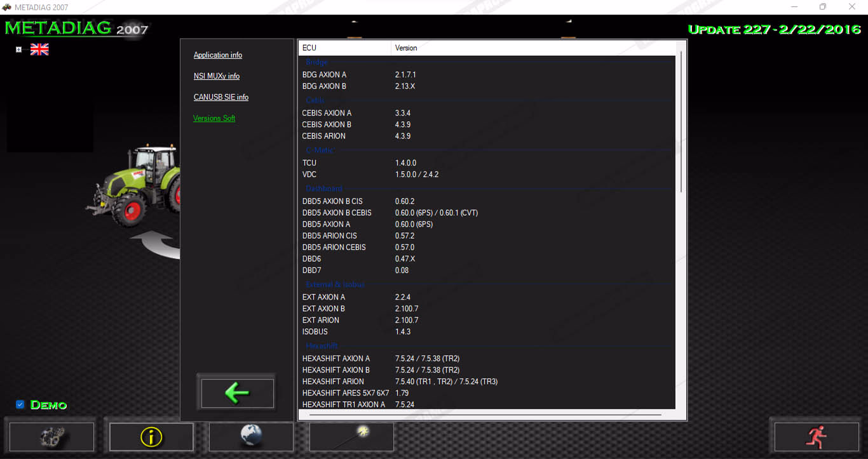
Task: Open the yellow information icon button
Action: pyautogui.click(x=151, y=437)
